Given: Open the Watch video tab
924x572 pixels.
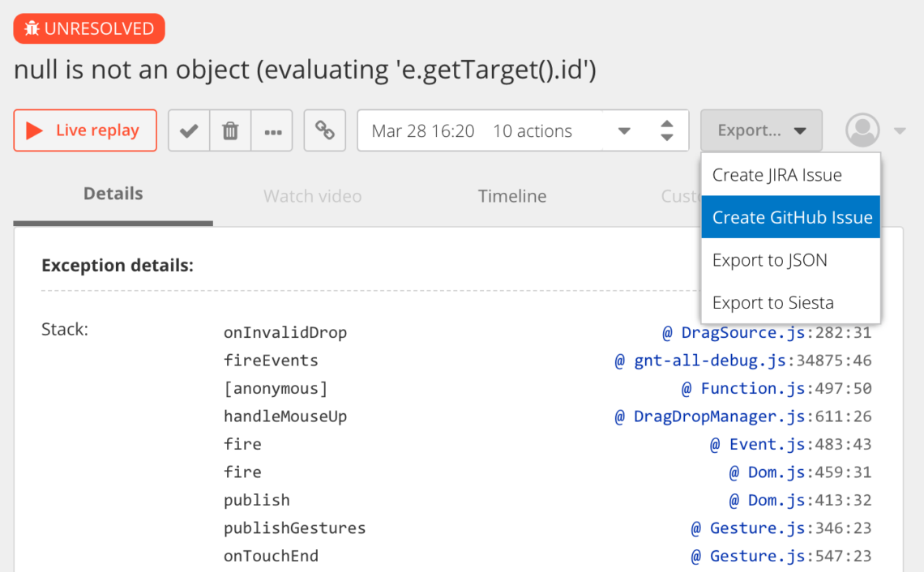Looking at the screenshot, I should [x=312, y=196].
